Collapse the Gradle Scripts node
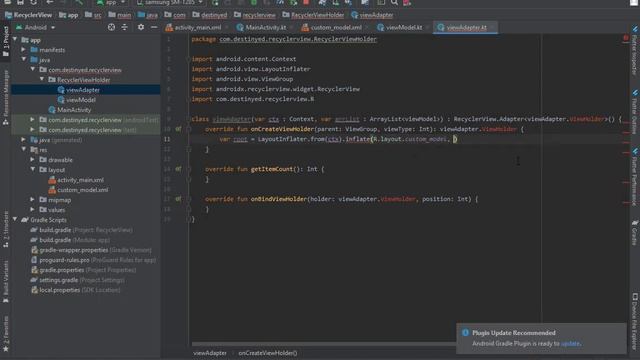This screenshot has width=640, height=360. (x=15, y=219)
